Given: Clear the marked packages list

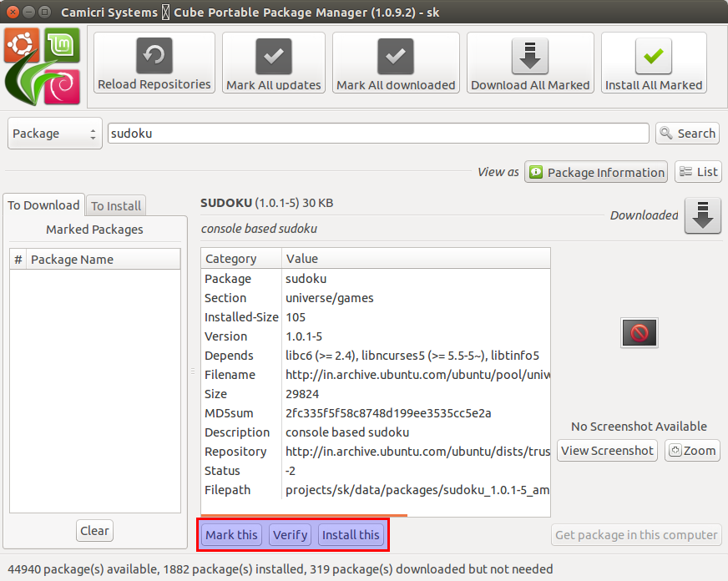Looking at the screenshot, I should 94,531.
